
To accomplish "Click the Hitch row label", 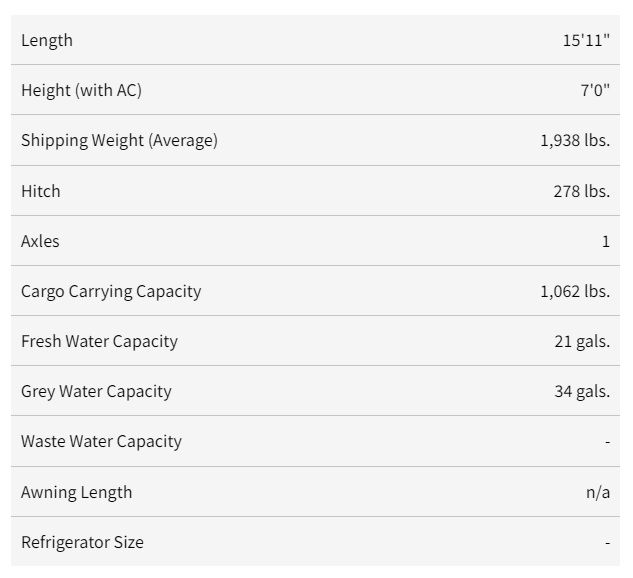I will pyautogui.click(x=41, y=191).
